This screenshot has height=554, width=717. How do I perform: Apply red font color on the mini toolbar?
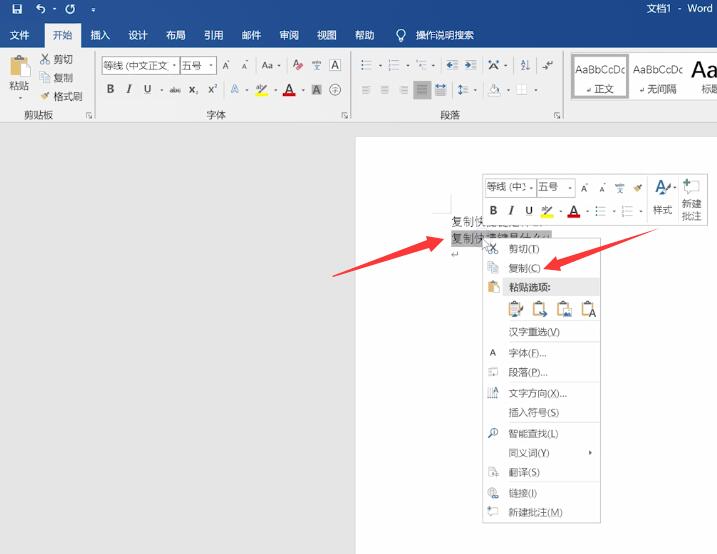[574, 211]
